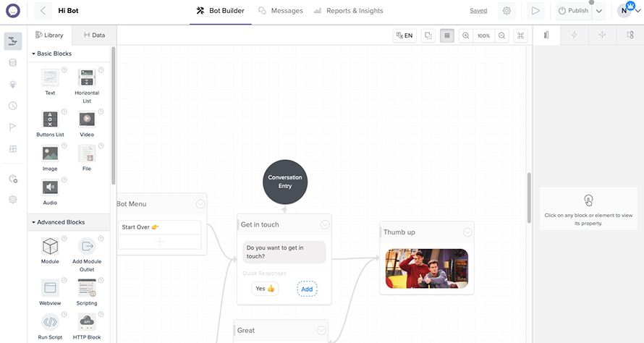This screenshot has width=644, height=343.
Task: Pick the Video block
Action: [x=87, y=123]
